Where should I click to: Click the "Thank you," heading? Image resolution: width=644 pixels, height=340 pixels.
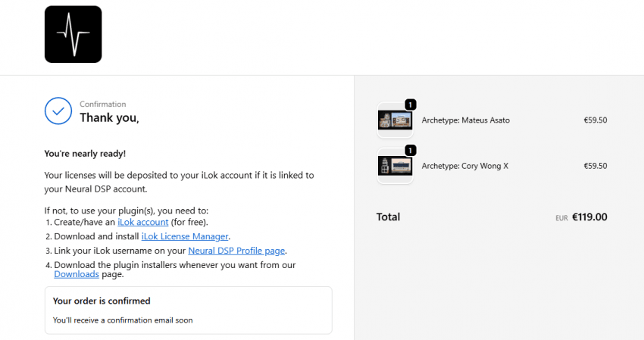(x=110, y=117)
